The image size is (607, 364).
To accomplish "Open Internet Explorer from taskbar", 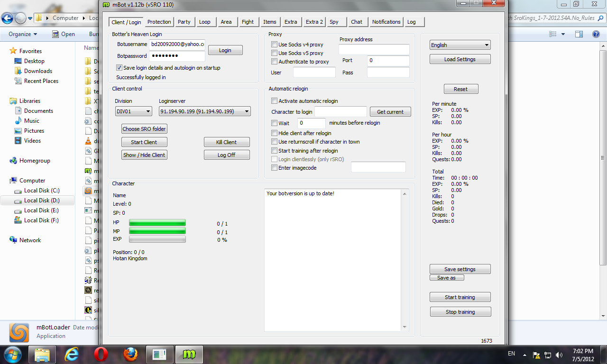I will pyautogui.click(x=72, y=354).
